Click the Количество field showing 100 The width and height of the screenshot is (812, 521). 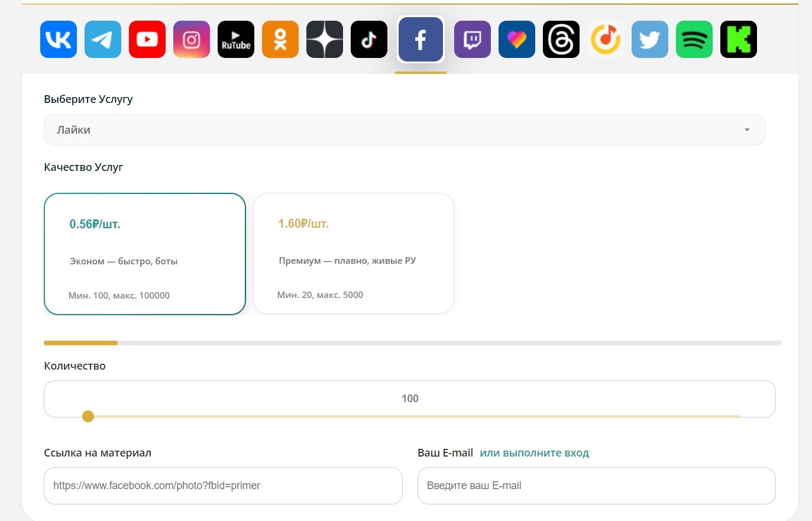410,399
